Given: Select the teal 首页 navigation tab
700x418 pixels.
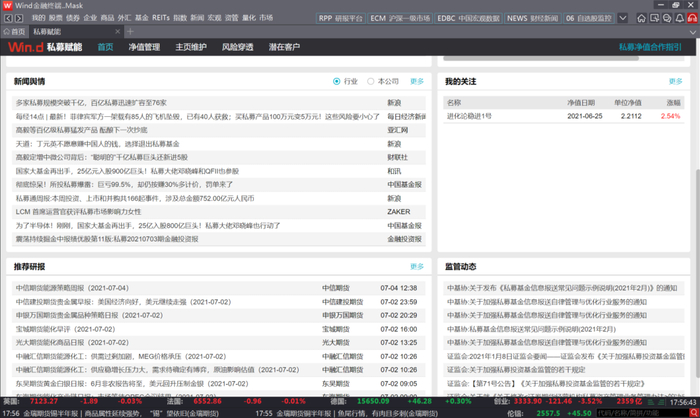Looking at the screenshot, I should click(x=105, y=47).
